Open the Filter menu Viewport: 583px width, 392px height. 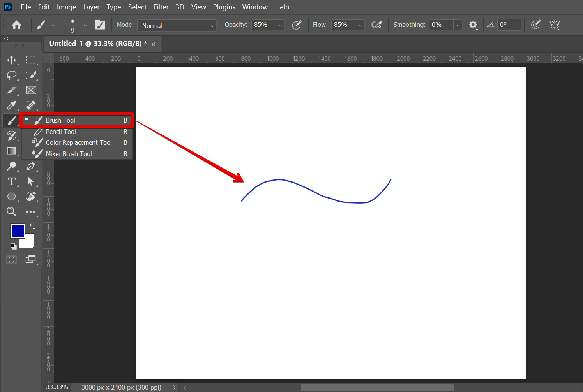point(161,7)
